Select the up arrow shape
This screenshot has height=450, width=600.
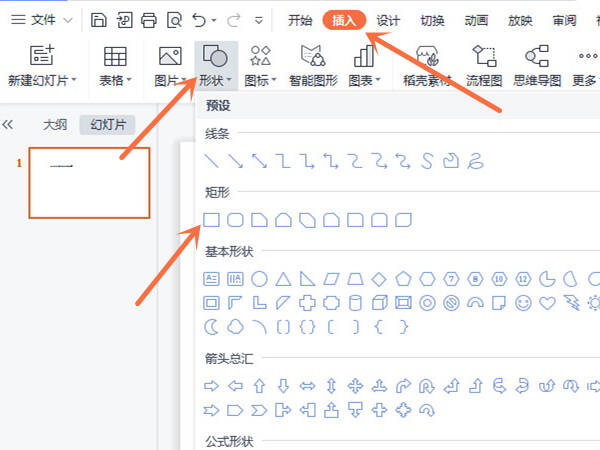click(x=259, y=386)
